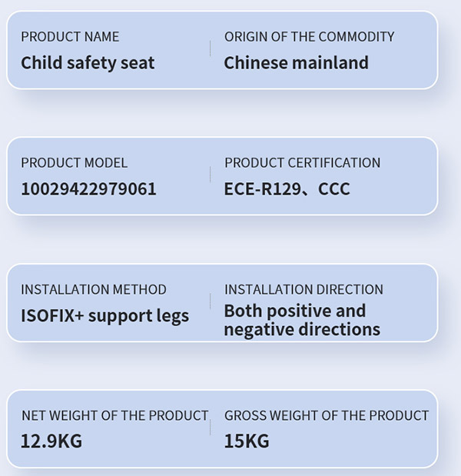The height and width of the screenshot is (476, 461).
Task: Select the 15KG gross weight value
Action: [247, 441]
